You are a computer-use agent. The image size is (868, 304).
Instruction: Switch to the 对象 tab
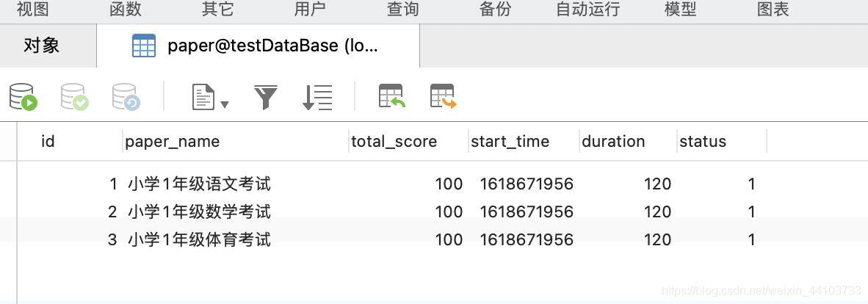42,46
